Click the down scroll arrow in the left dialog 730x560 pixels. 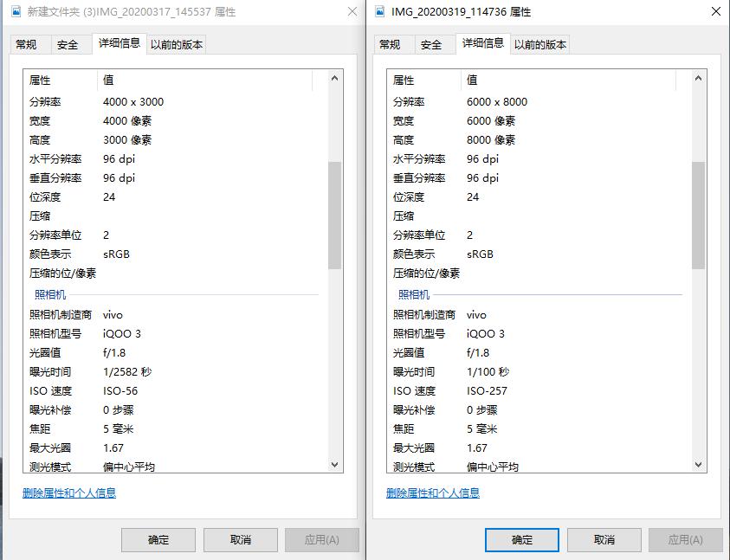(x=333, y=464)
